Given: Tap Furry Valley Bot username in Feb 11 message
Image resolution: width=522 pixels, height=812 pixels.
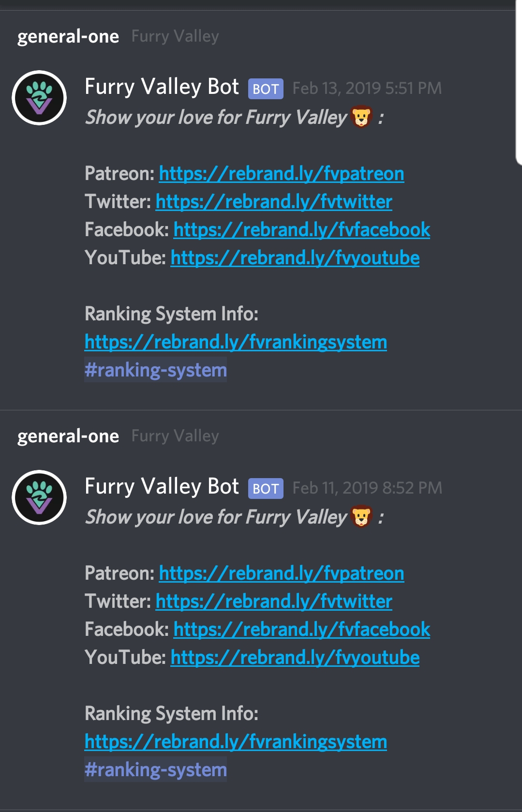Looking at the screenshot, I should pyautogui.click(x=162, y=487).
